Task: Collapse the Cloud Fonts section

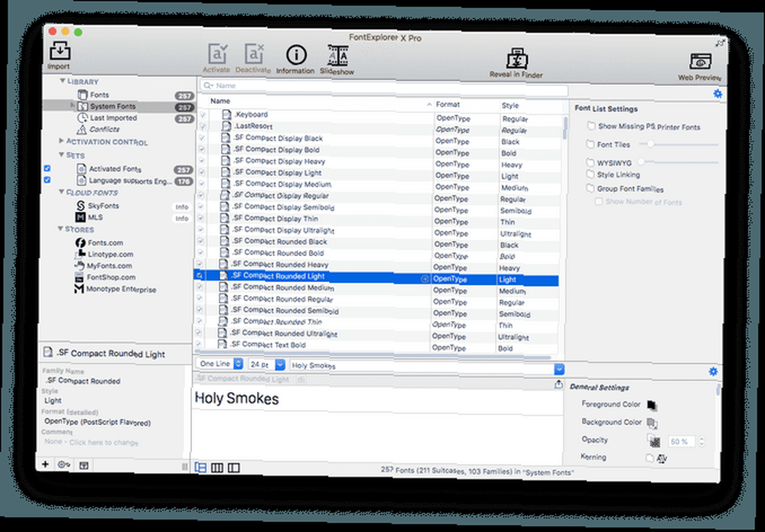Action: click(61, 192)
